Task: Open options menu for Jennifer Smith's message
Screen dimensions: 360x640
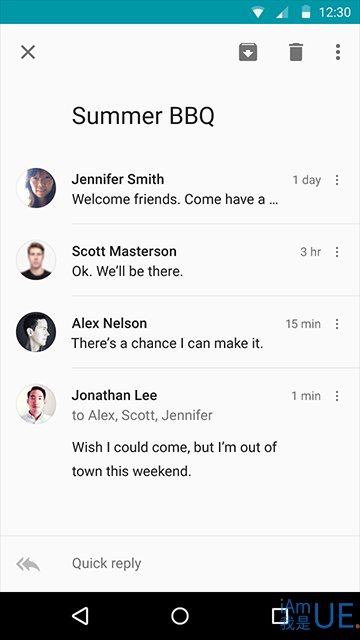Action: coord(337,180)
